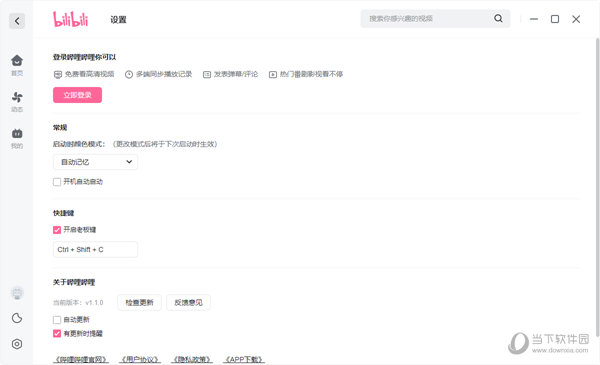Minimize the bilibili window
600x365 pixels.
coord(534,19)
